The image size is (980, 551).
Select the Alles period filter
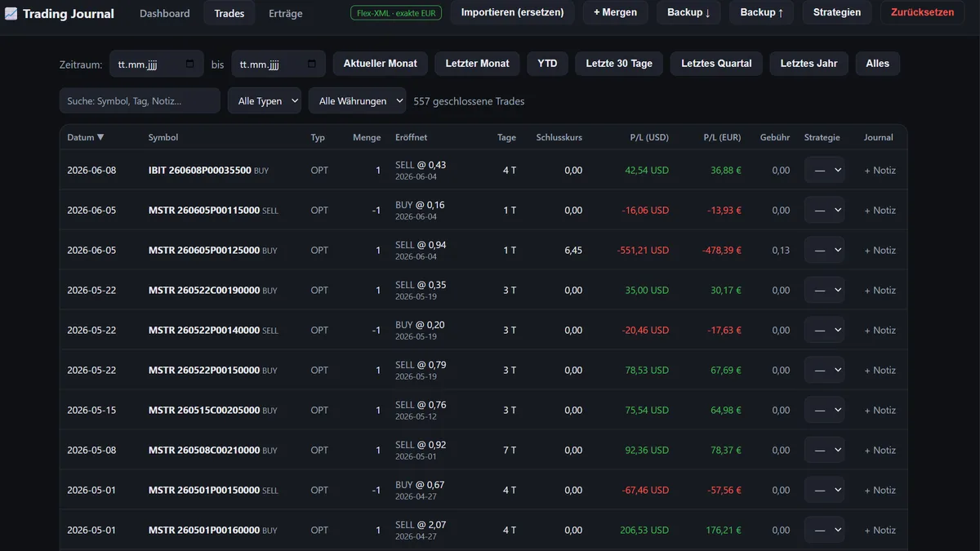coord(878,64)
